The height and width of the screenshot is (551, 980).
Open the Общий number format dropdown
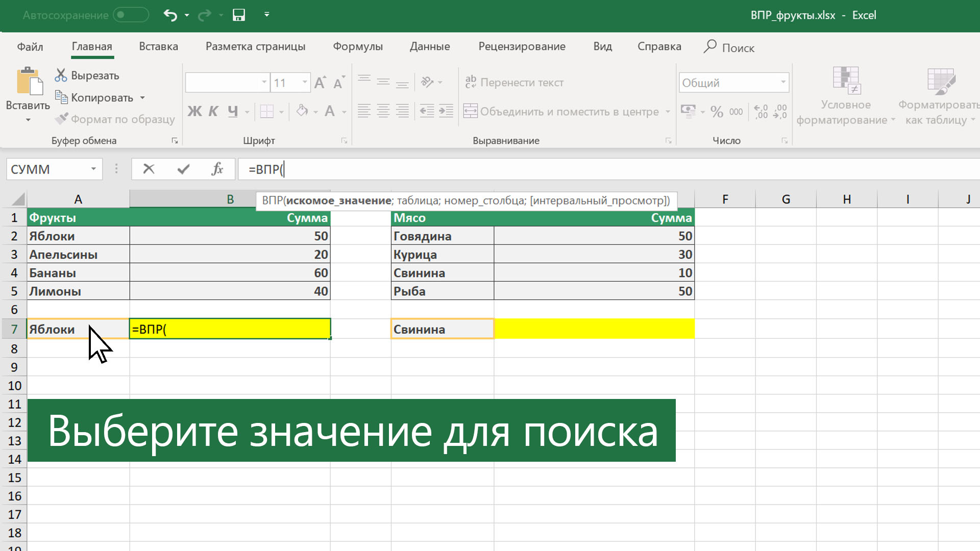point(783,82)
